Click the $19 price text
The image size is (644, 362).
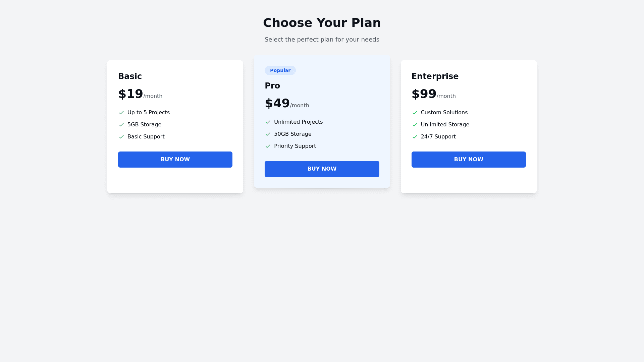[130, 94]
